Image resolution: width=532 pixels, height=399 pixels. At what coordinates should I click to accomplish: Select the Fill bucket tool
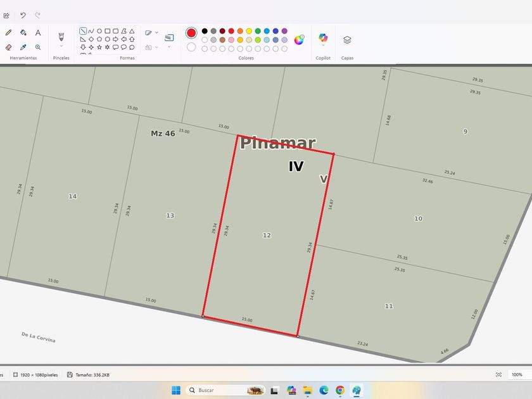pyautogui.click(x=23, y=32)
